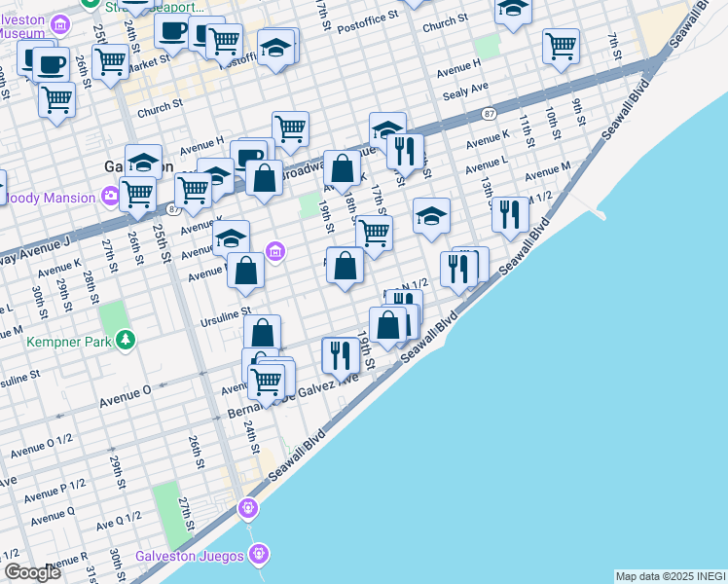Open the Google logo link
The height and width of the screenshot is (584, 728).
coord(32,572)
